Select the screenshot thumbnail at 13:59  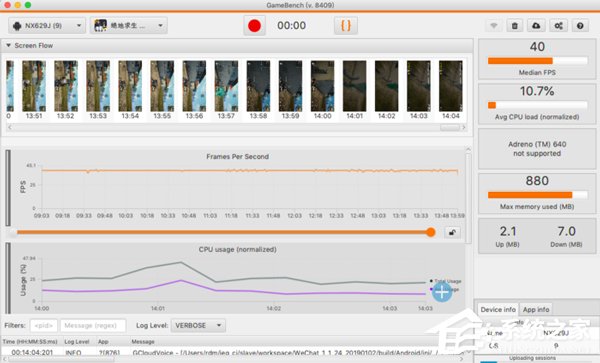point(290,86)
